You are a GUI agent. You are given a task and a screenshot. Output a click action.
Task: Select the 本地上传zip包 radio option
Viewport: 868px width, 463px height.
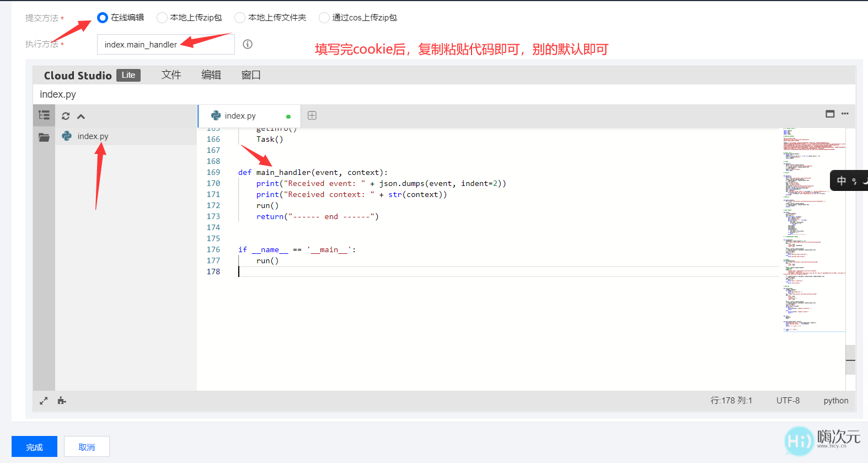coord(162,18)
